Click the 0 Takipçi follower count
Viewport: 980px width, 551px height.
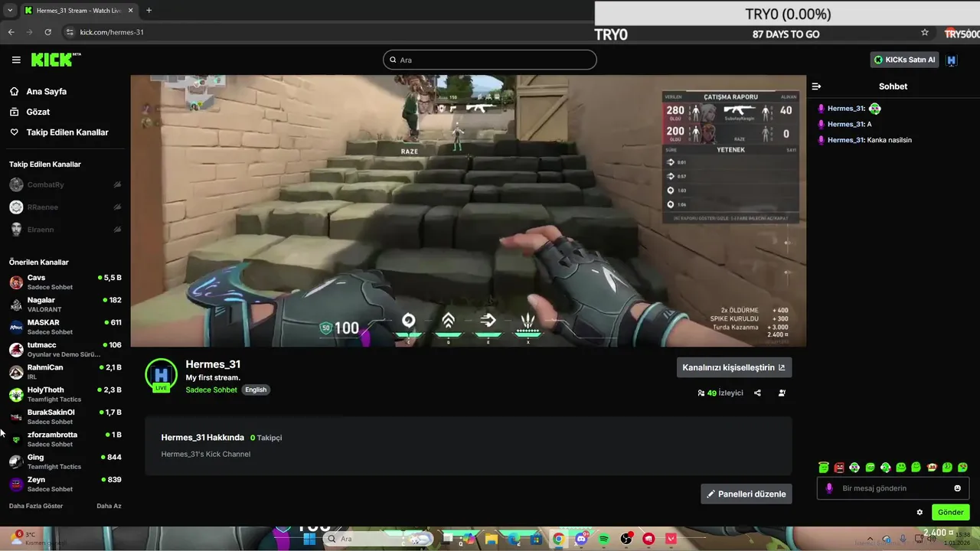(266, 438)
